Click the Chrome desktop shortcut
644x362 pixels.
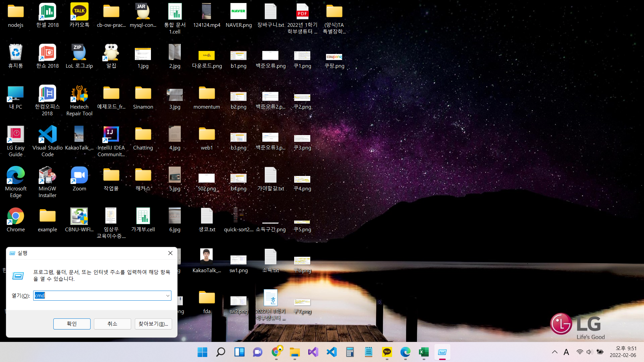15,216
